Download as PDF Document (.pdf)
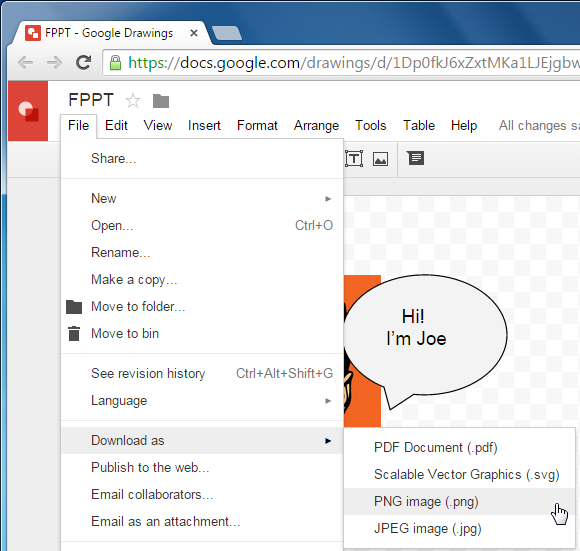The height and width of the screenshot is (551, 580). click(x=459, y=447)
